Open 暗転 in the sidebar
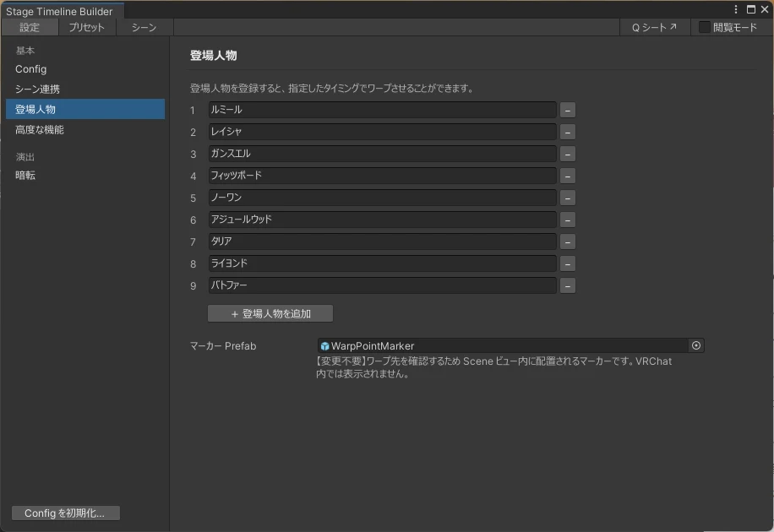Viewport: 774px width, 532px height. [84, 175]
